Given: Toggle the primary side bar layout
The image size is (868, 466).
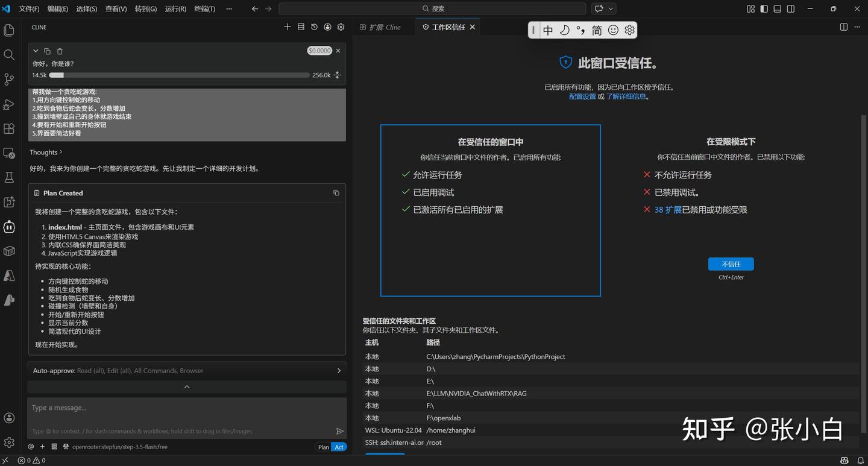Looking at the screenshot, I should (x=764, y=8).
